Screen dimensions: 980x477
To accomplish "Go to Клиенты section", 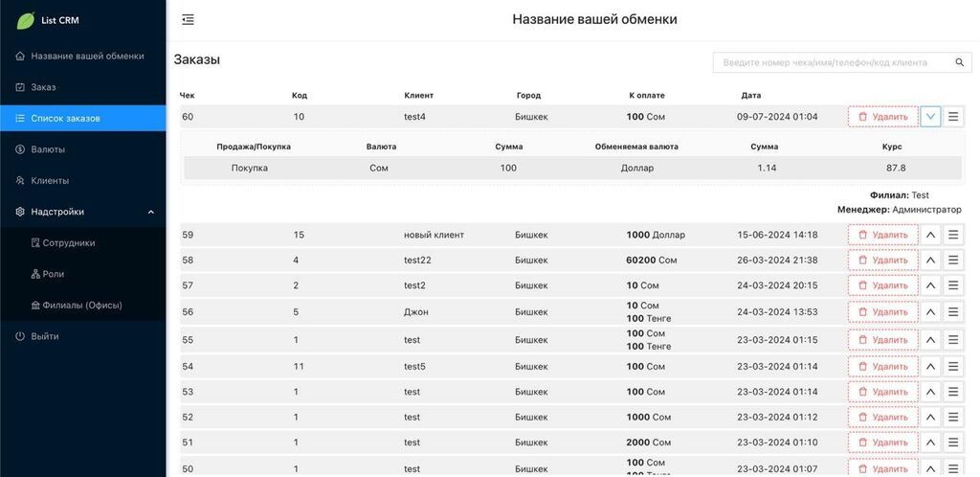I will coord(50,180).
